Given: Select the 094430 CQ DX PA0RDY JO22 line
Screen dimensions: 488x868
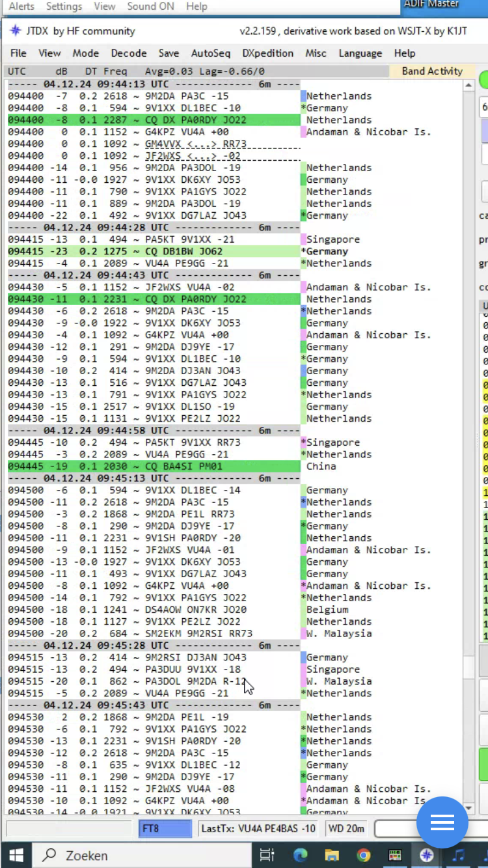Looking at the screenshot, I should pos(154,299).
